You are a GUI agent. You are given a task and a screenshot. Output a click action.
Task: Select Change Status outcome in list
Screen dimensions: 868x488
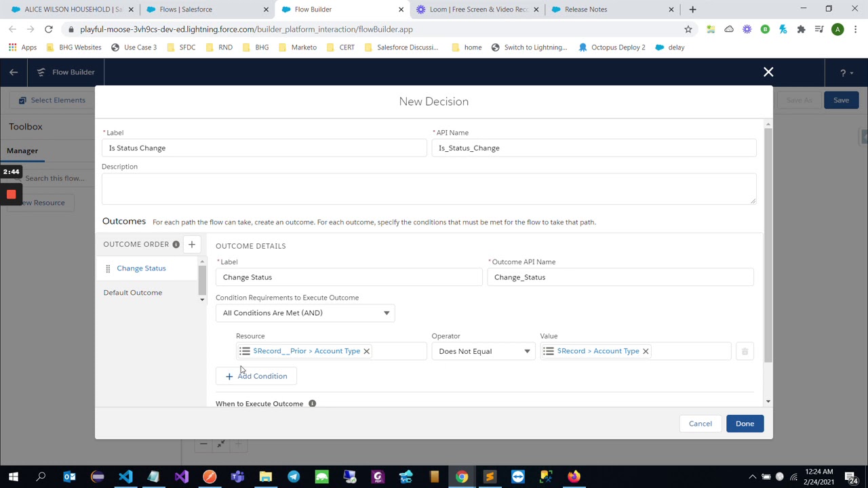coord(141,268)
